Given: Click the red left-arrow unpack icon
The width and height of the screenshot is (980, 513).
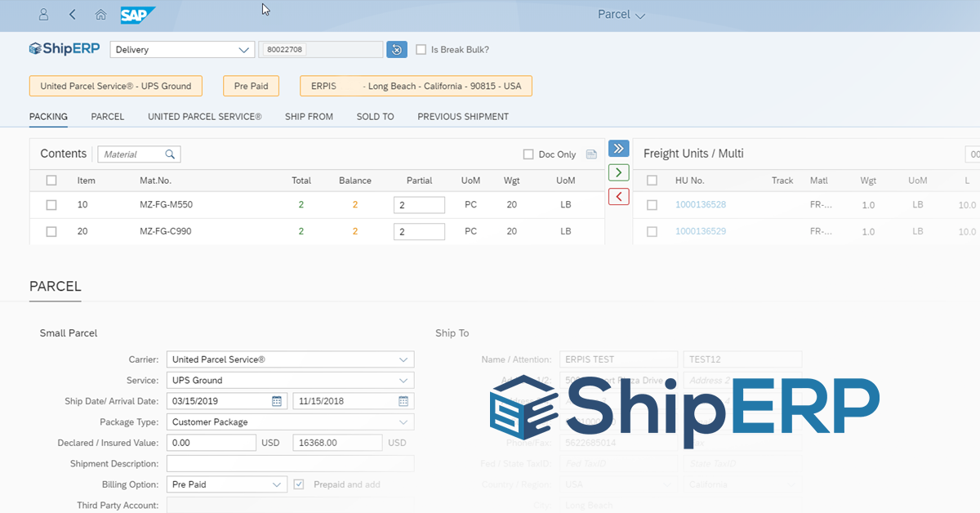Looking at the screenshot, I should 618,196.
